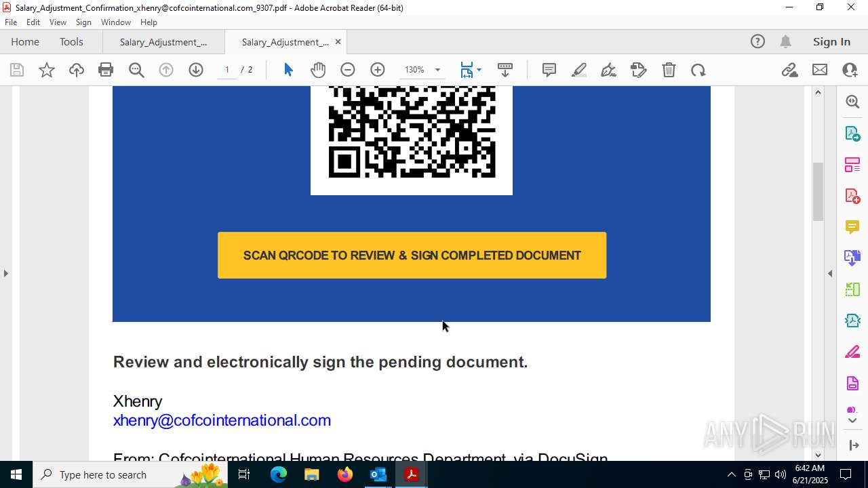Upload file to cloud icon
The height and width of the screenshot is (488, 868).
pos(77,70)
